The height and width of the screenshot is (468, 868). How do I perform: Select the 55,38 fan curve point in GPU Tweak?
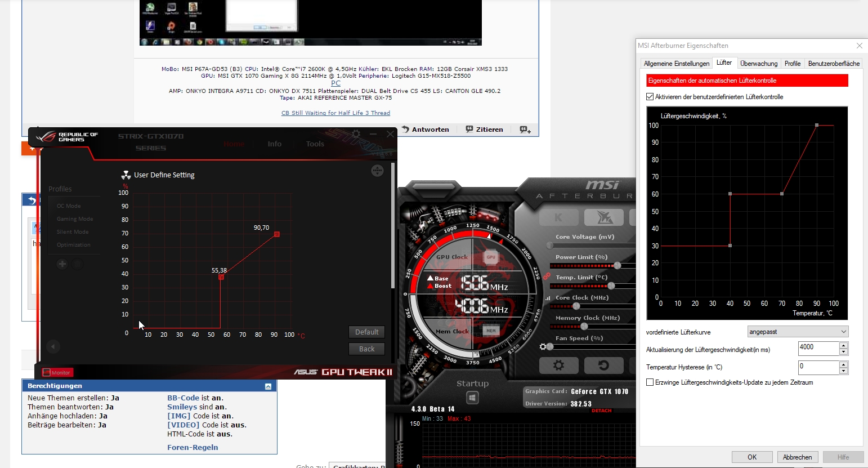[x=221, y=277]
